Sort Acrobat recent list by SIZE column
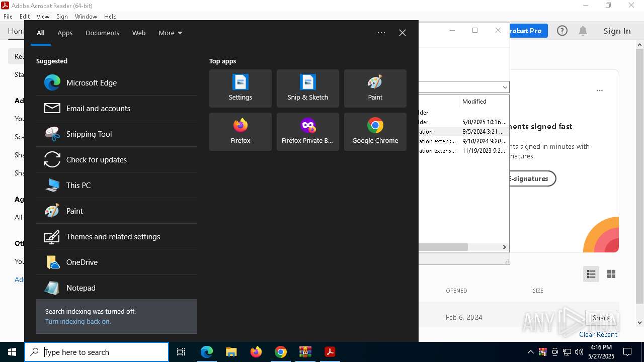This screenshot has width=644, height=362. (x=538, y=291)
